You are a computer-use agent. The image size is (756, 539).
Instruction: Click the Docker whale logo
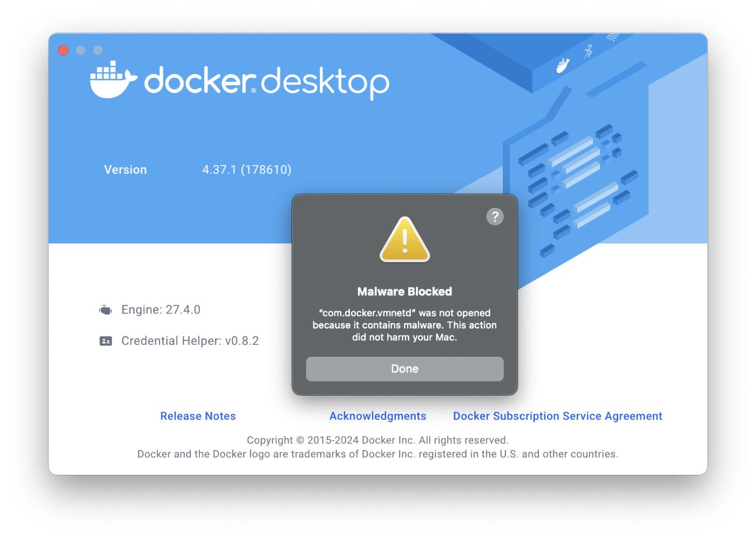pyautogui.click(x=113, y=80)
